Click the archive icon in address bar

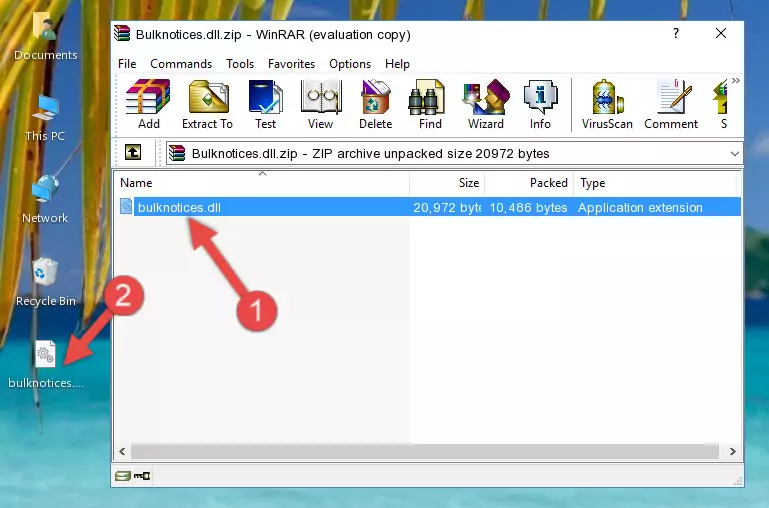click(x=177, y=153)
